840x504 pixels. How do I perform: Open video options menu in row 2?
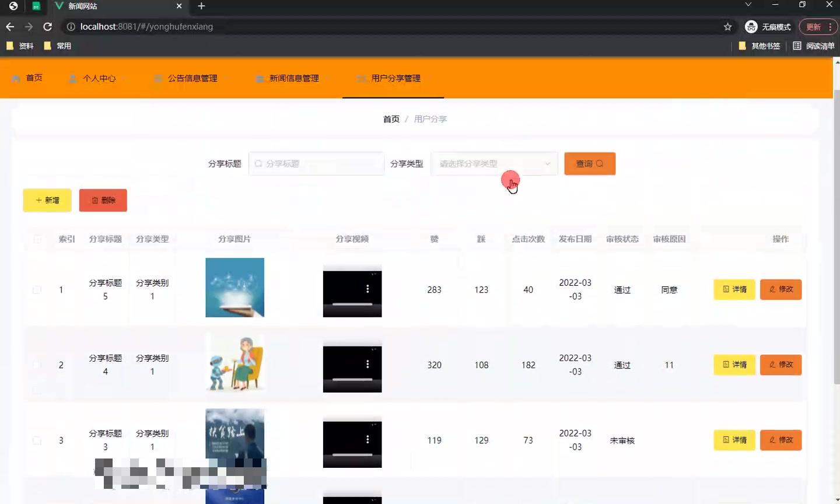click(367, 364)
